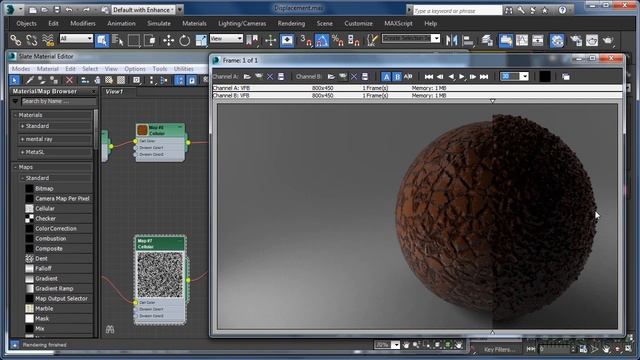The height and width of the screenshot is (360, 640).
Task: Open the frame rate dropdown in Frame window
Action: coord(525,76)
